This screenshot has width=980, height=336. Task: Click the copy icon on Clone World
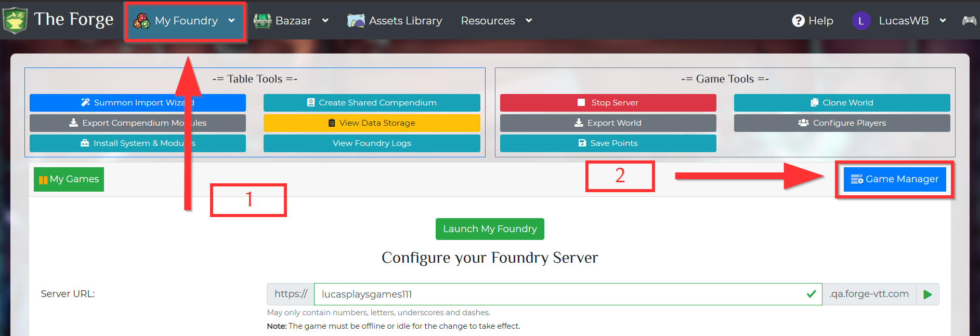click(815, 102)
